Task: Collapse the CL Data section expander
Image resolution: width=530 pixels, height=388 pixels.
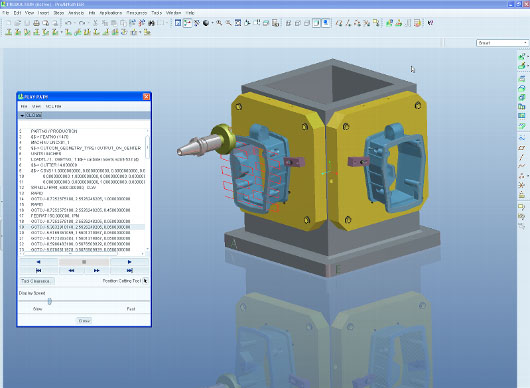Action: [x=22, y=116]
